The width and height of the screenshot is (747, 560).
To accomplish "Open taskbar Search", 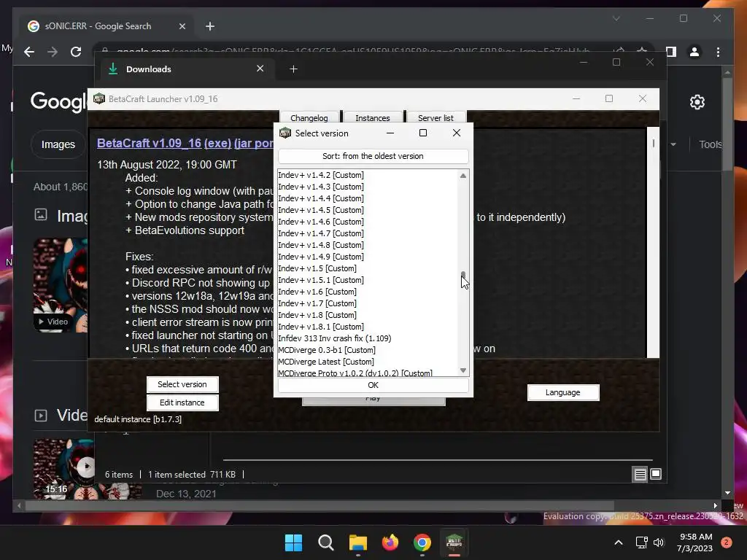I will click(326, 542).
